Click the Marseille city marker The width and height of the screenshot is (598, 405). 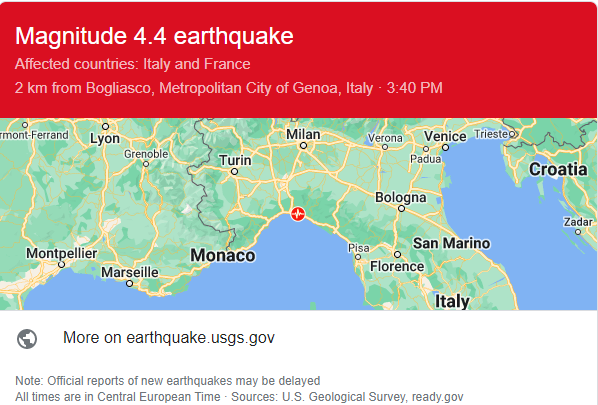pos(130,283)
